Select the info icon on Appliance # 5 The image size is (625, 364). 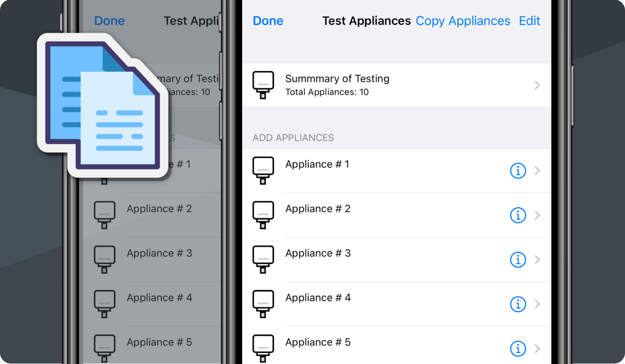tap(518, 349)
